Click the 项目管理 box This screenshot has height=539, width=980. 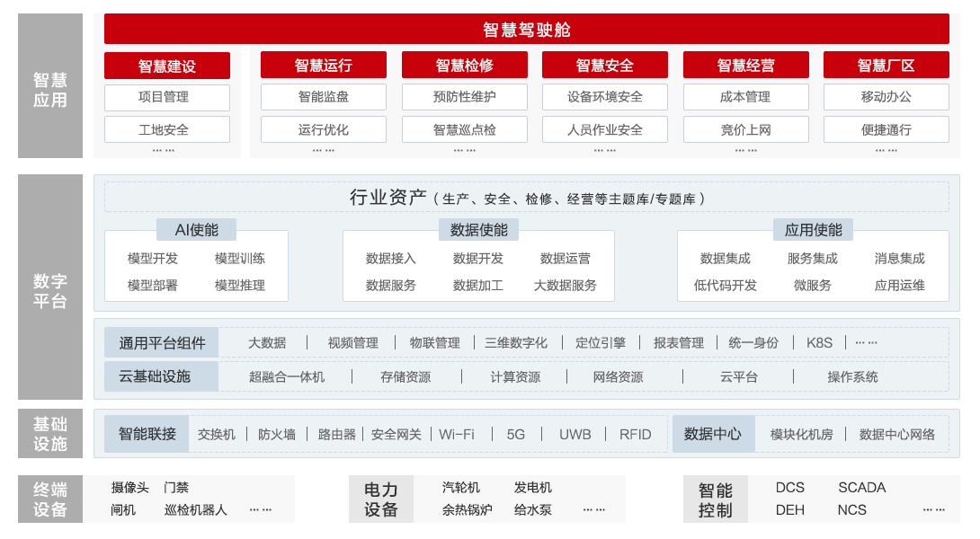tap(167, 97)
